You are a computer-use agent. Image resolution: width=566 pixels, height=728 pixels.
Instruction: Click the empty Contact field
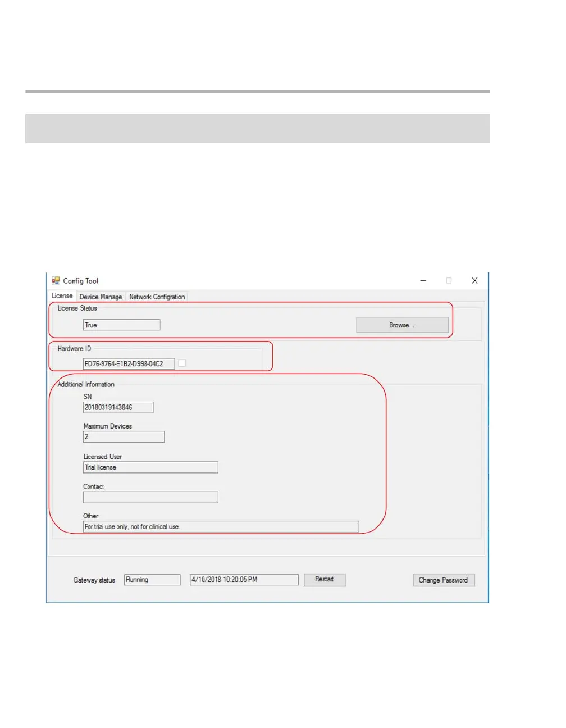[150, 497]
